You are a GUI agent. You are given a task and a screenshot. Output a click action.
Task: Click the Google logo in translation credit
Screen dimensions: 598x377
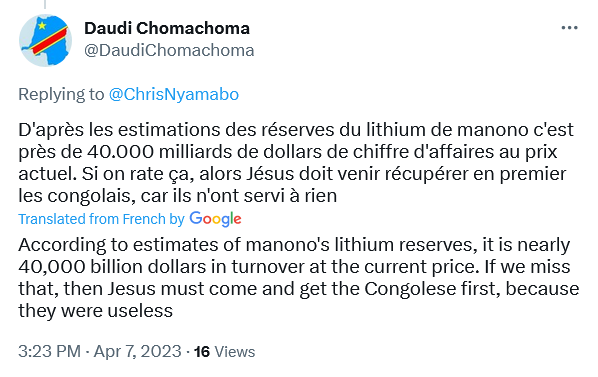point(215,219)
